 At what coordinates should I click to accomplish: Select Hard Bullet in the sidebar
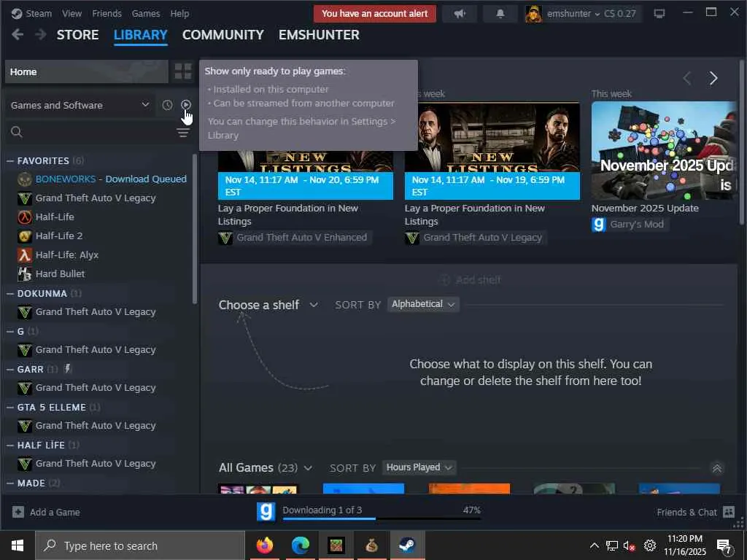coord(60,274)
